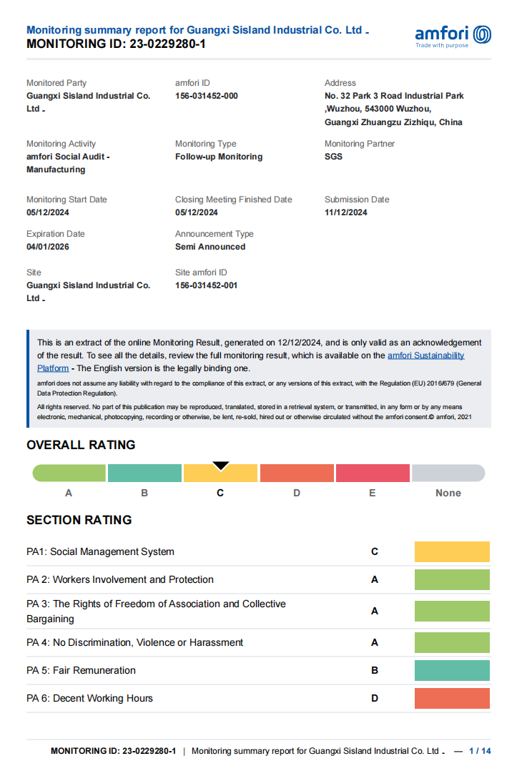532x766 pixels.
Task: Click the report title with company name
Action: pyautogui.click(x=197, y=30)
